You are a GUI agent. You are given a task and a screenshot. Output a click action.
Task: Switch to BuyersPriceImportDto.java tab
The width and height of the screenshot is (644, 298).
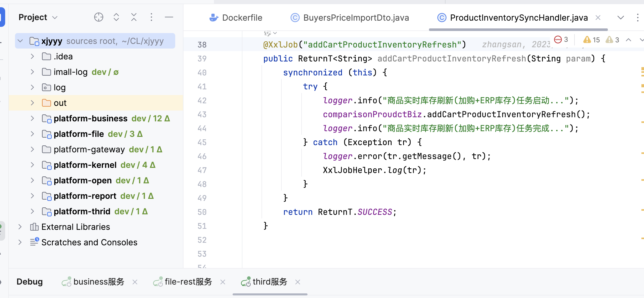coord(350,18)
